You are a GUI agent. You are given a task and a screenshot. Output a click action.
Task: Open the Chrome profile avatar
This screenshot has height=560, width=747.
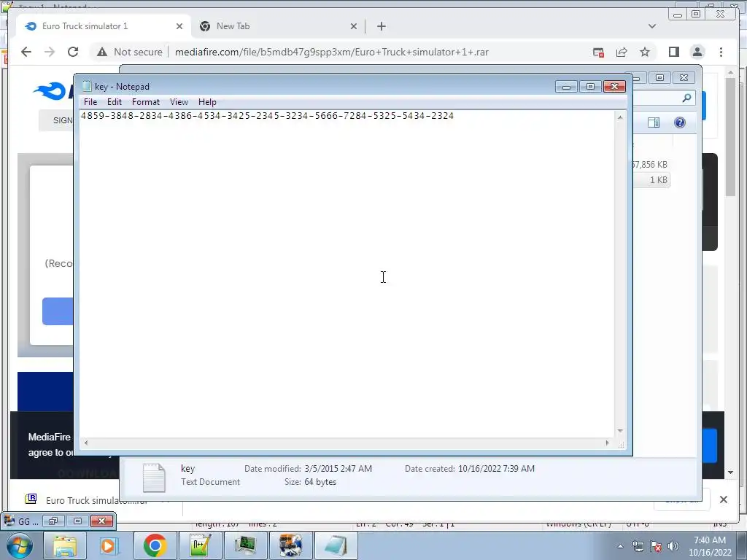697,52
